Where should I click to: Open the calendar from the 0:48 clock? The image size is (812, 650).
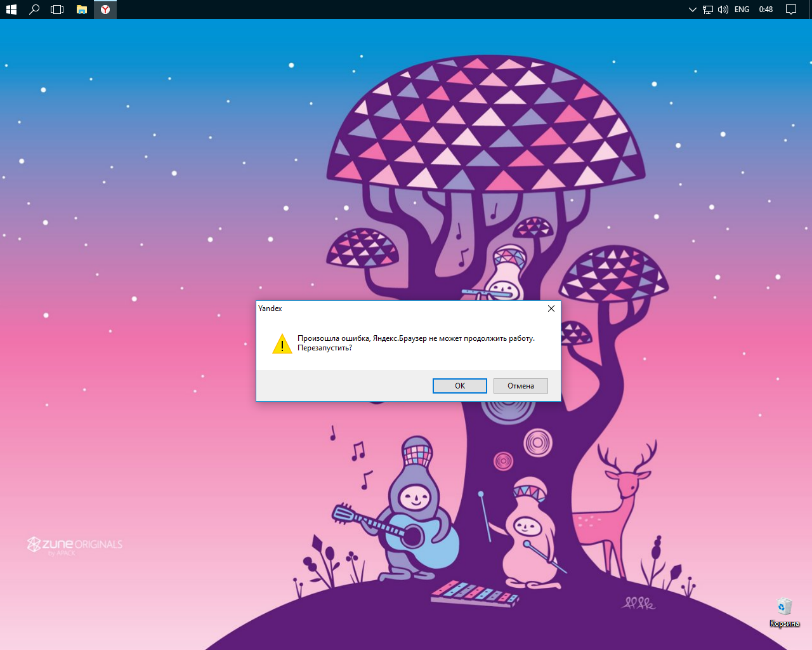[766, 10]
